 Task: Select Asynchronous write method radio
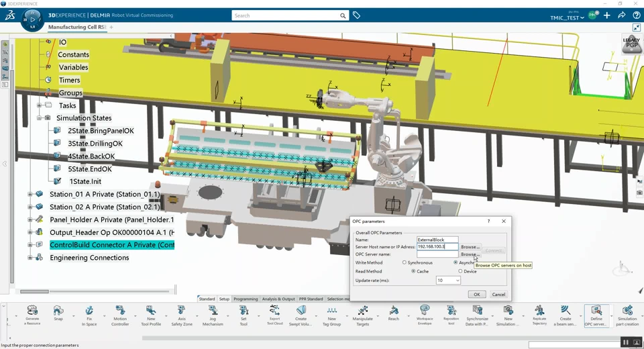(455, 262)
